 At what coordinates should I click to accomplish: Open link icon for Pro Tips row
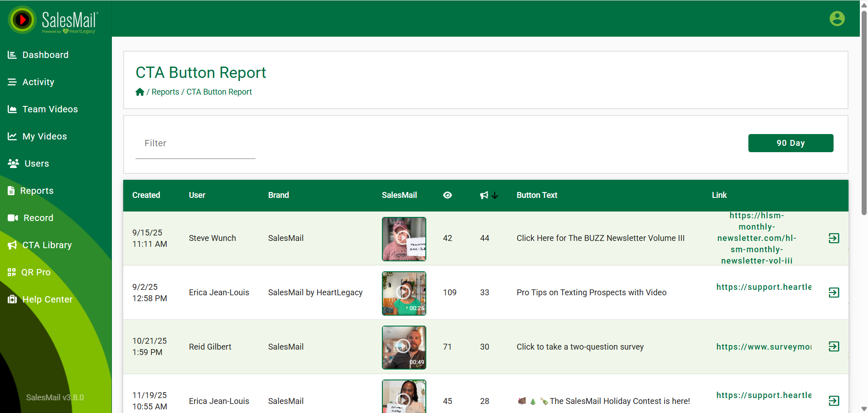click(834, 293)
